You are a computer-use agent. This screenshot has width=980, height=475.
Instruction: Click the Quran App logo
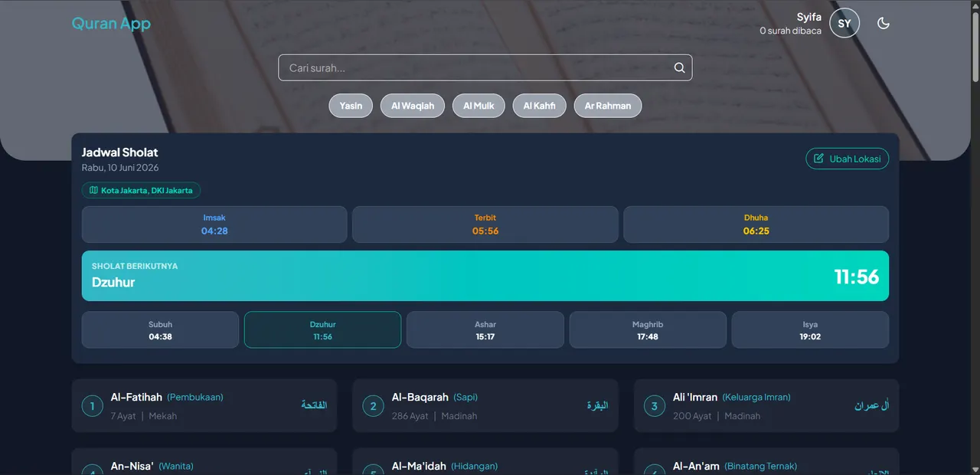point(111,23)
